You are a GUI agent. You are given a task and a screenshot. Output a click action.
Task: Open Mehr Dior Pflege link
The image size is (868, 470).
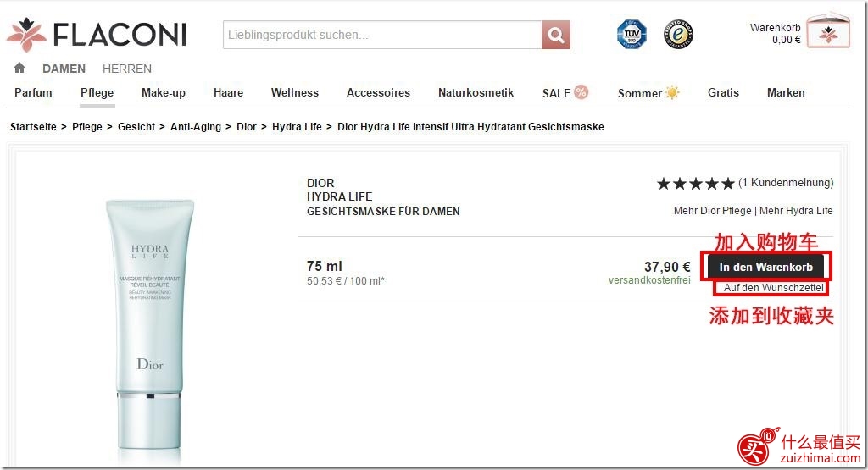(712, 210)
